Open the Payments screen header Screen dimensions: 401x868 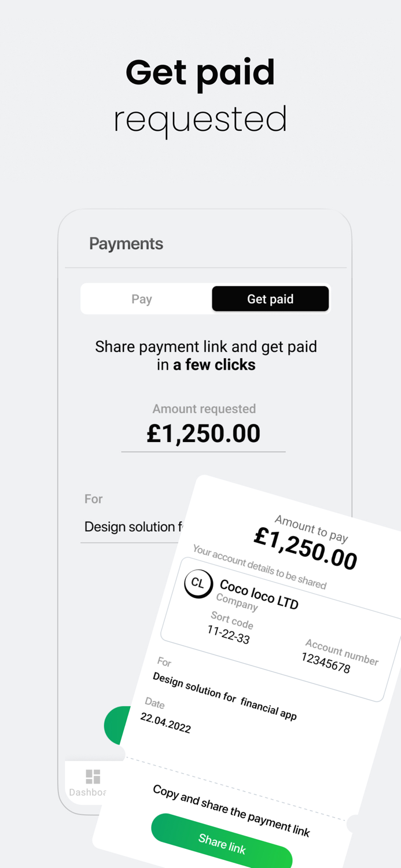coord(126,244)
